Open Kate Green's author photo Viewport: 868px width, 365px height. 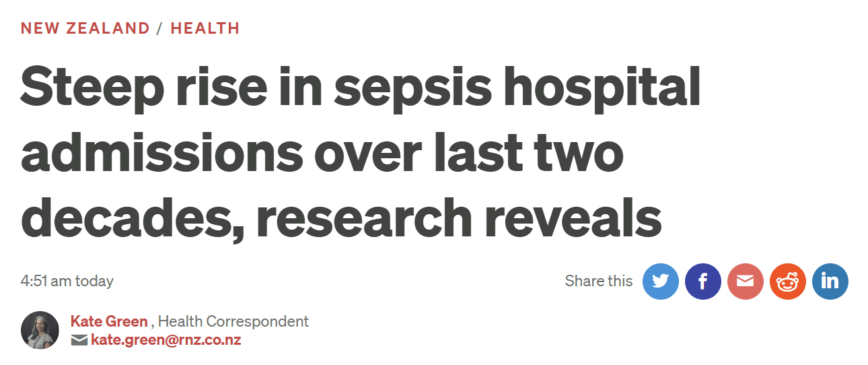[40, 330]
